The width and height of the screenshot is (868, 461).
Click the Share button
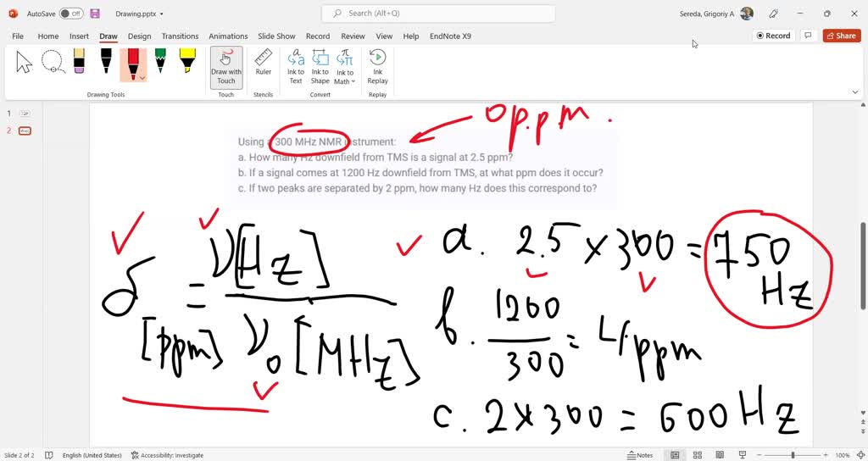tap(842, 36)
